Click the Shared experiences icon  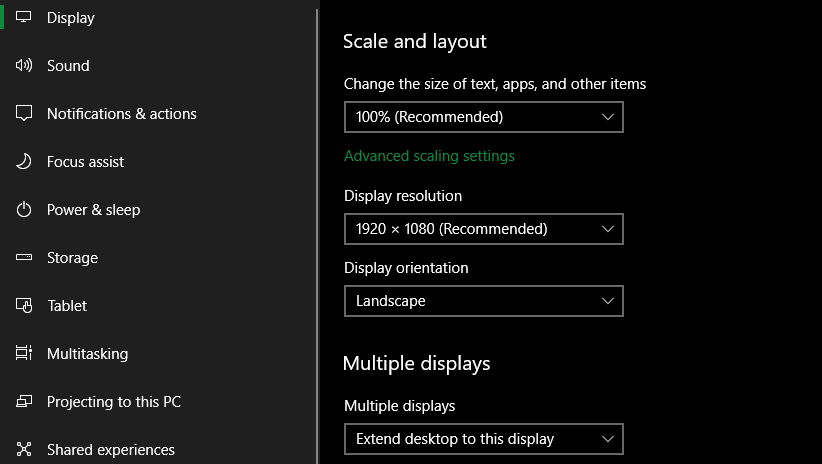(x=25, y=450)
